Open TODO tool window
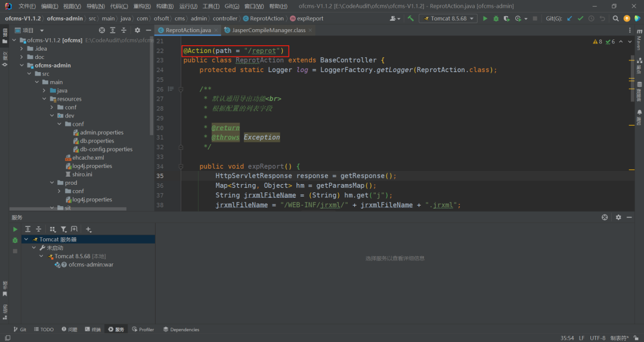This screenshot has height=342, width=644. 44,329
